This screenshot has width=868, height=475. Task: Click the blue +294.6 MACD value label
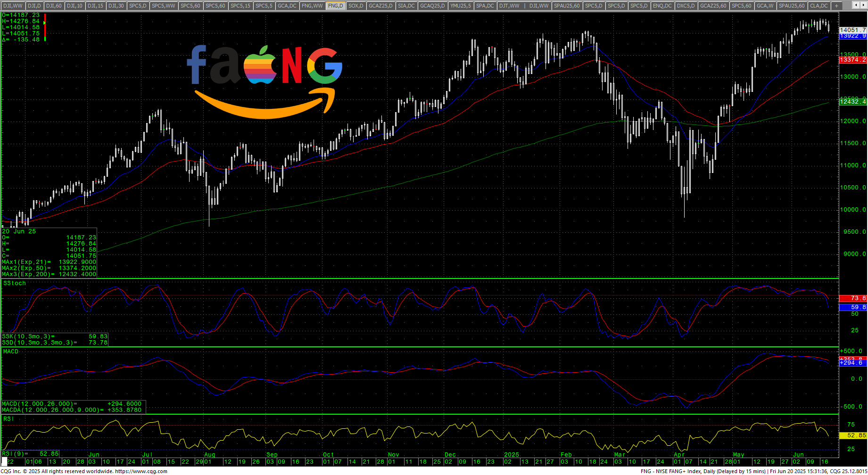(853, 363)
